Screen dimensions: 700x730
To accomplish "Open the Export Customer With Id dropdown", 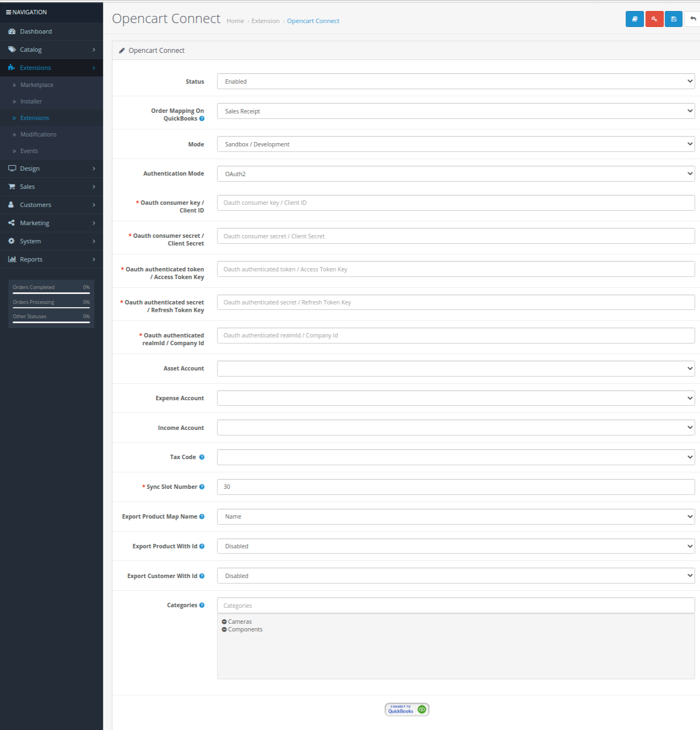I will pyautogui.click(x=455, y=576).
